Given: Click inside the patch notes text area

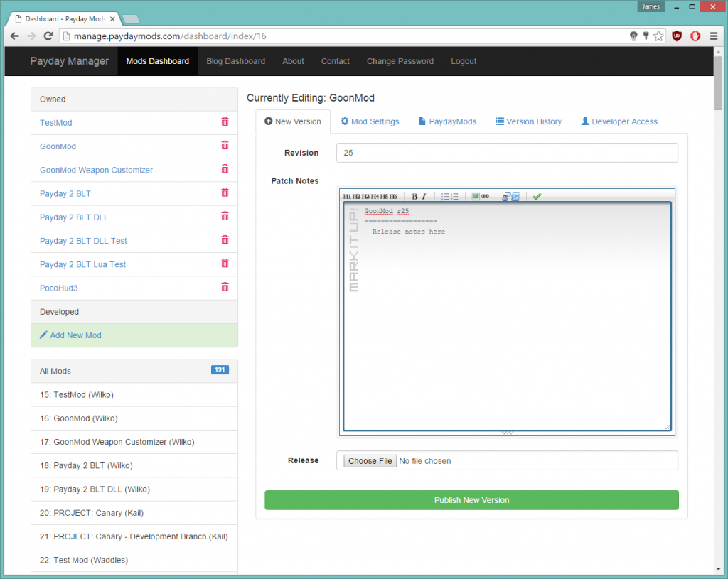Looking at the screenshot, I should (507, 316).
